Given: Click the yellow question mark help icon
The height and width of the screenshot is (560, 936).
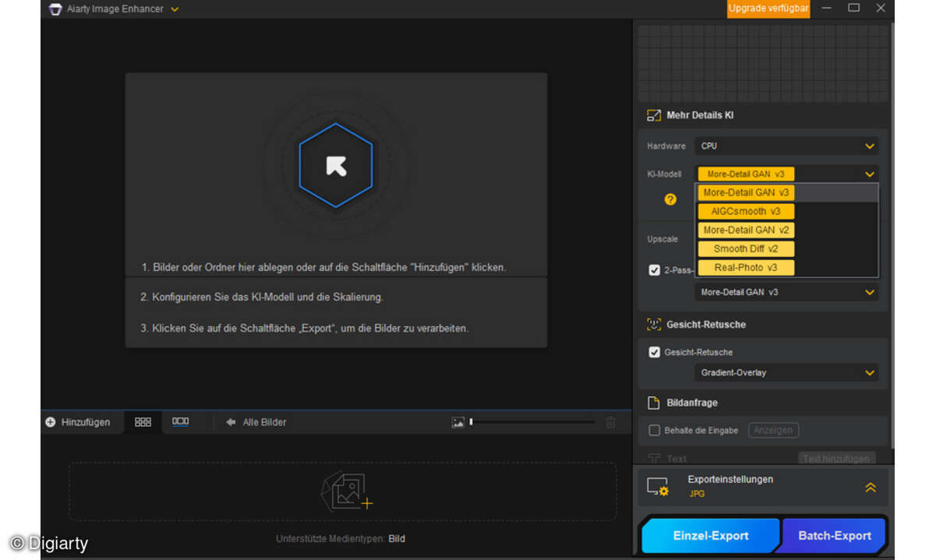Looking at the screenshot, I should [x=670, y=199].
